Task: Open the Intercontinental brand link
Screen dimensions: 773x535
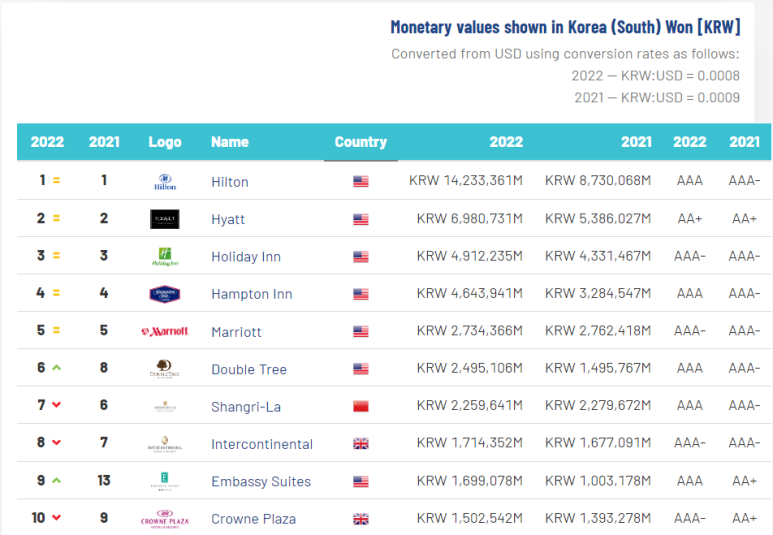Action: click(x=262, y=444)
